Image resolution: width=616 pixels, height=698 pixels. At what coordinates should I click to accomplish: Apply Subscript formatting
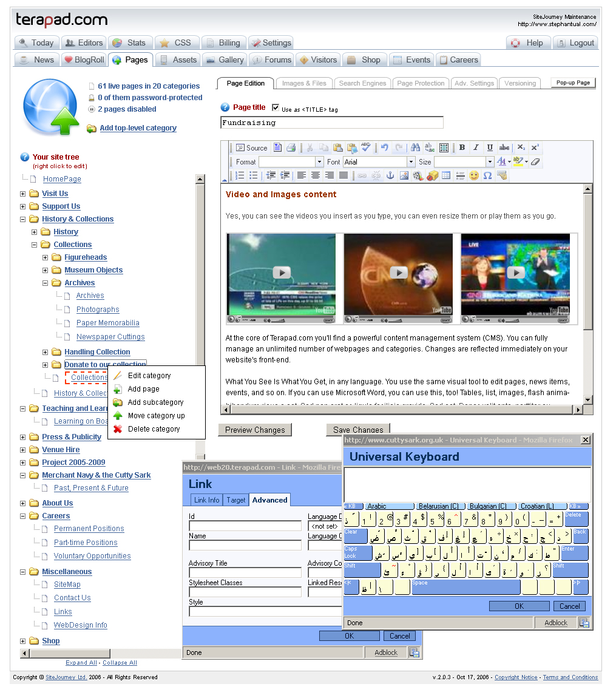(521, 147)
